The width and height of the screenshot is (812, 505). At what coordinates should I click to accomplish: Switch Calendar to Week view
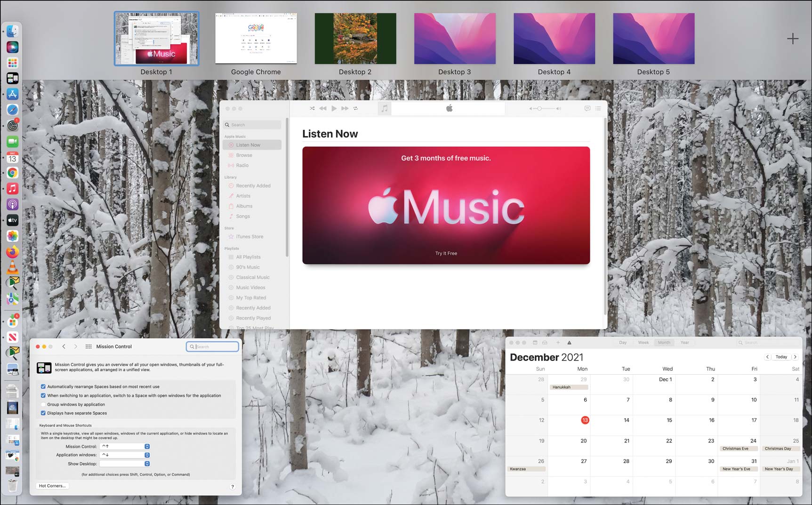click(x=643, y=343)
